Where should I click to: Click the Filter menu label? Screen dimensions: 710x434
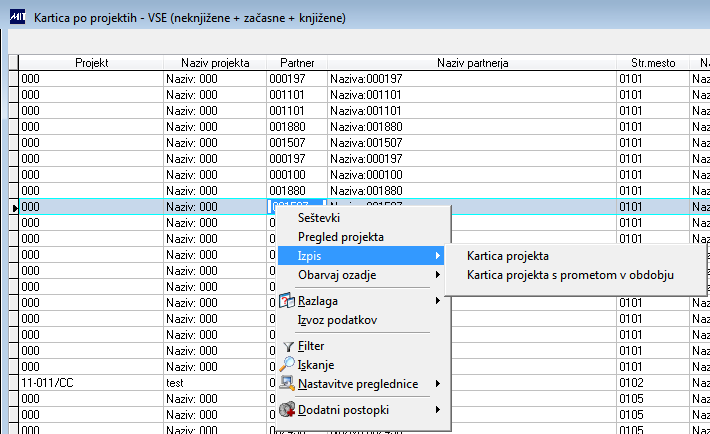(x=311, y=346)
